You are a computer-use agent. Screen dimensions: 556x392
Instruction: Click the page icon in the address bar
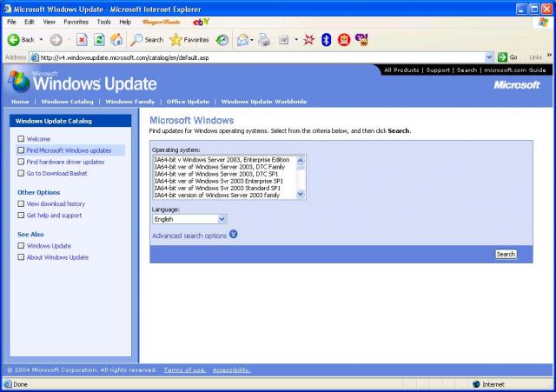coord(35,57)
